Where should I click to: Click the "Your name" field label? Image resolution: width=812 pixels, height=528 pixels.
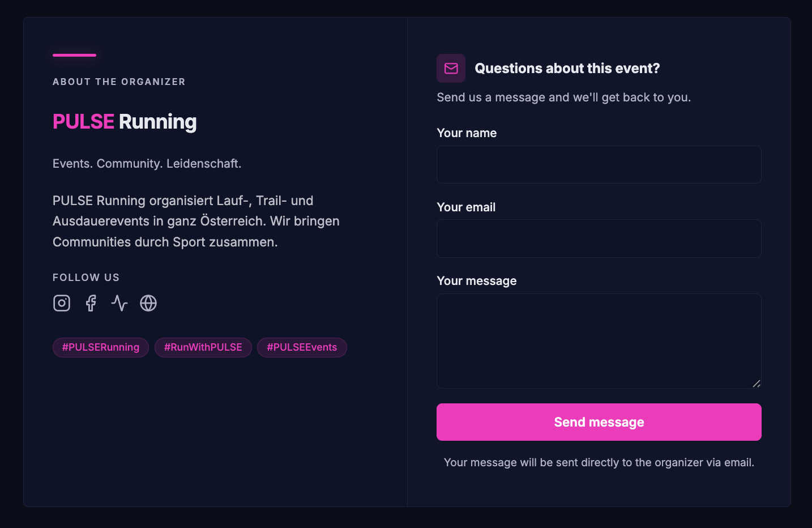(x=467, y=133)
